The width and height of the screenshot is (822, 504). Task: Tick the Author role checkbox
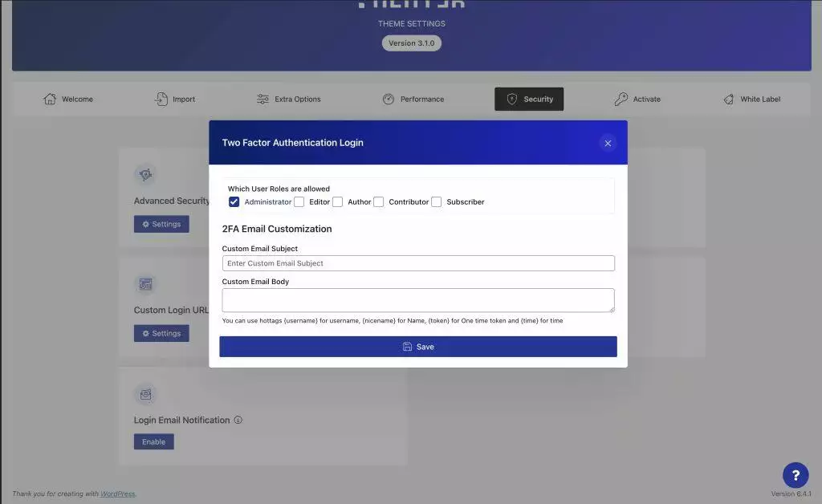tap(338, 202)
